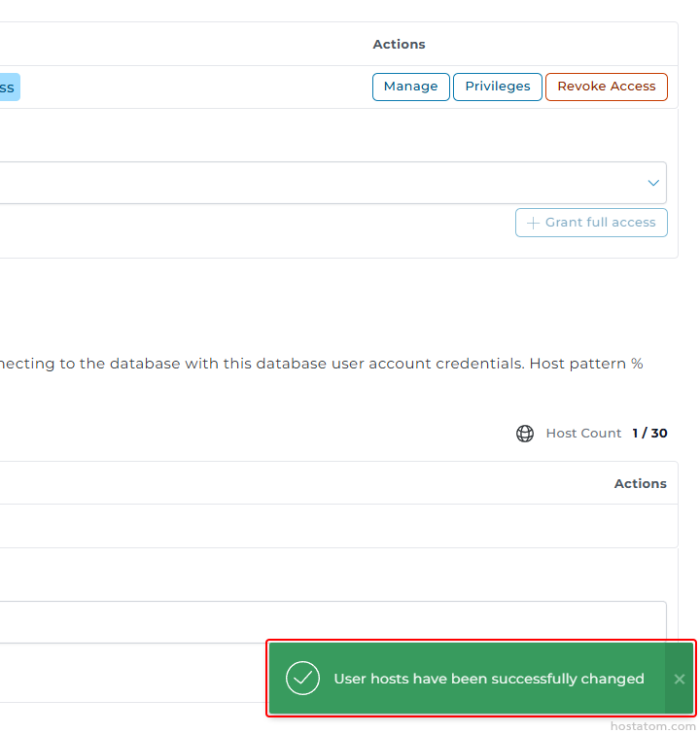The width and height of the screenshot is (700, 734).
Task: Click the Manage button
Action: pos(410,87)
